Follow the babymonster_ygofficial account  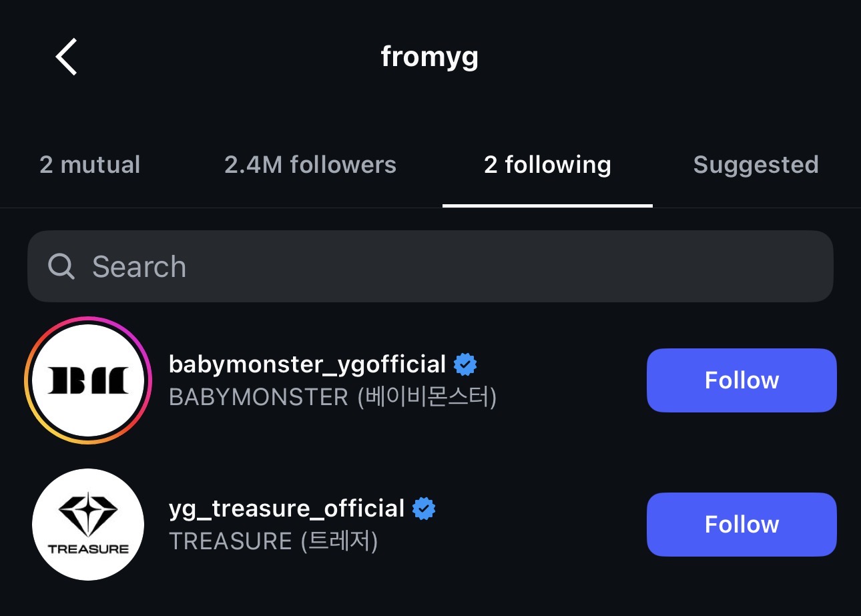click(x=742, y=380)
